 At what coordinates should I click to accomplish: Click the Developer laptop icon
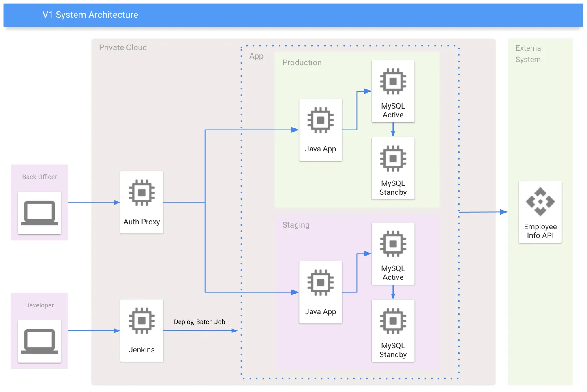coord(39,341)
